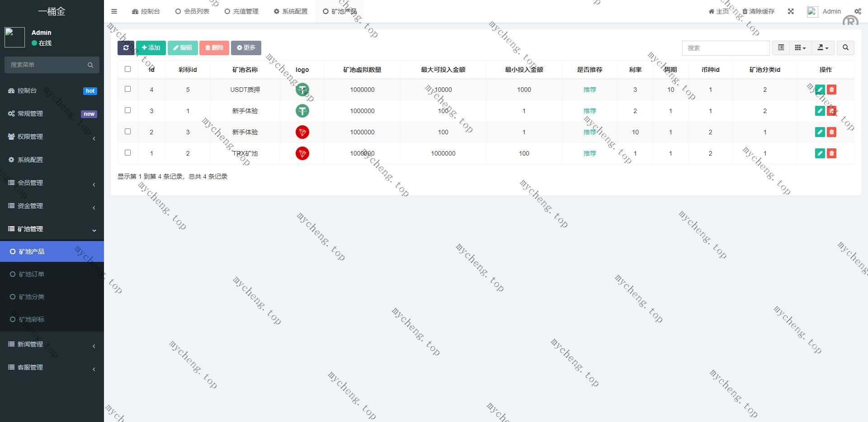Check the select-all checkbox in table header
868x422 pixels.
127,69
